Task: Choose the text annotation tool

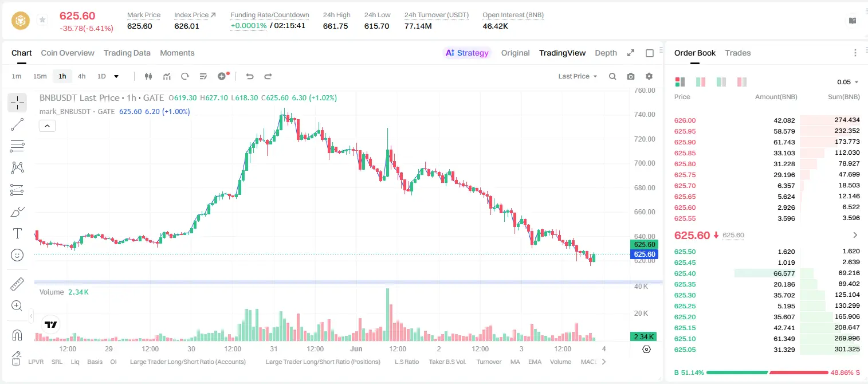Action: [17, 233]
